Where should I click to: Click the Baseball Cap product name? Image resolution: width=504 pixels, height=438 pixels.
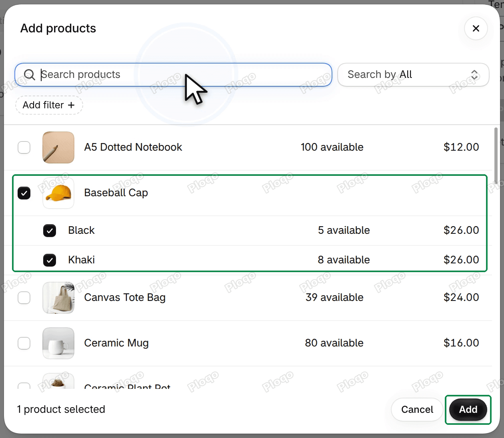pyautogui.click(x=116, y=193)
